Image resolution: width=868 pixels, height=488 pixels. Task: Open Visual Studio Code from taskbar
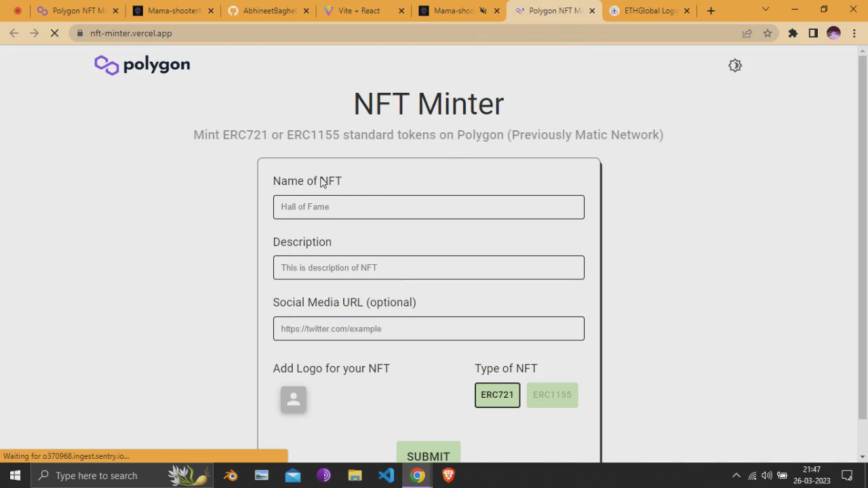(386, 476)
